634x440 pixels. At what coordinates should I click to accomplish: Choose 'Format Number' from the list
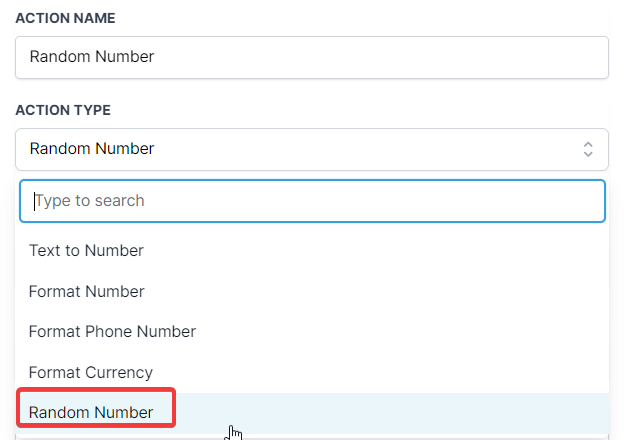87,292
